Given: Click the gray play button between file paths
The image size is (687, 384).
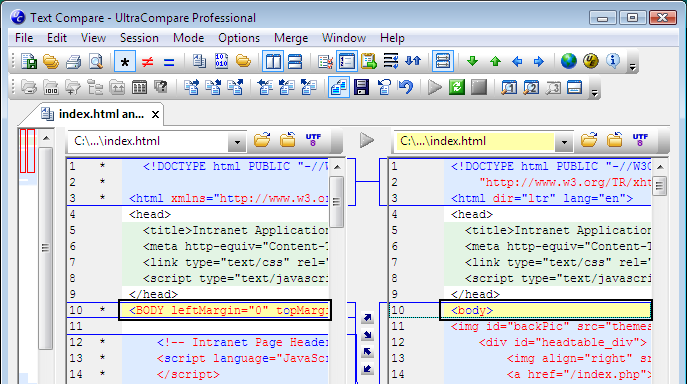Looking at the screenshot, I should pyautogui.click(x=367, y=141).
